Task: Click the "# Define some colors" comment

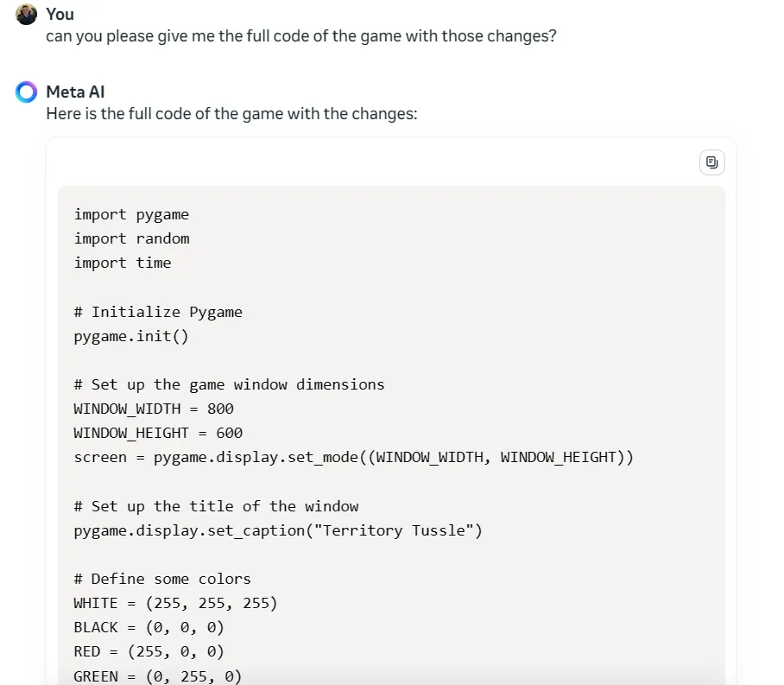Action: tap(162, 579)
